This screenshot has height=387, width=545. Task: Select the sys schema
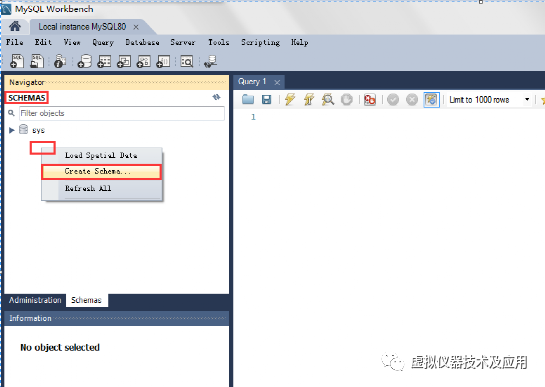pyautogui.click(x=38, y=130)
